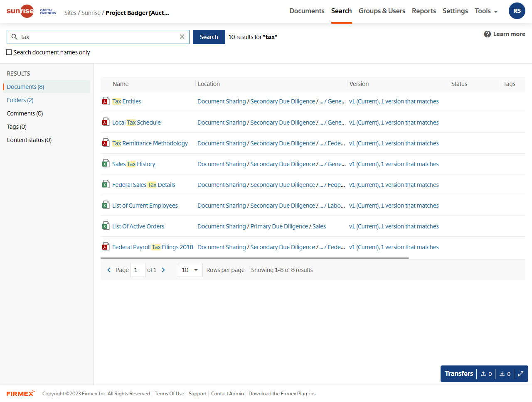The width and height of the screenshot is (532, 402).
Task: Expand the Transfers panel to fullscreen
Action: (521, 374)
